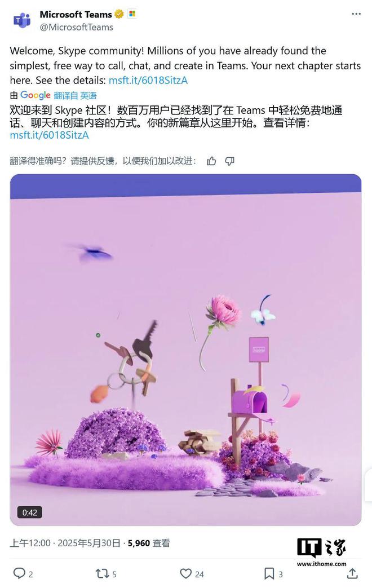Screen dimensions: 372x588
Task: Share the post via upload icon
Action: (352, 573)
